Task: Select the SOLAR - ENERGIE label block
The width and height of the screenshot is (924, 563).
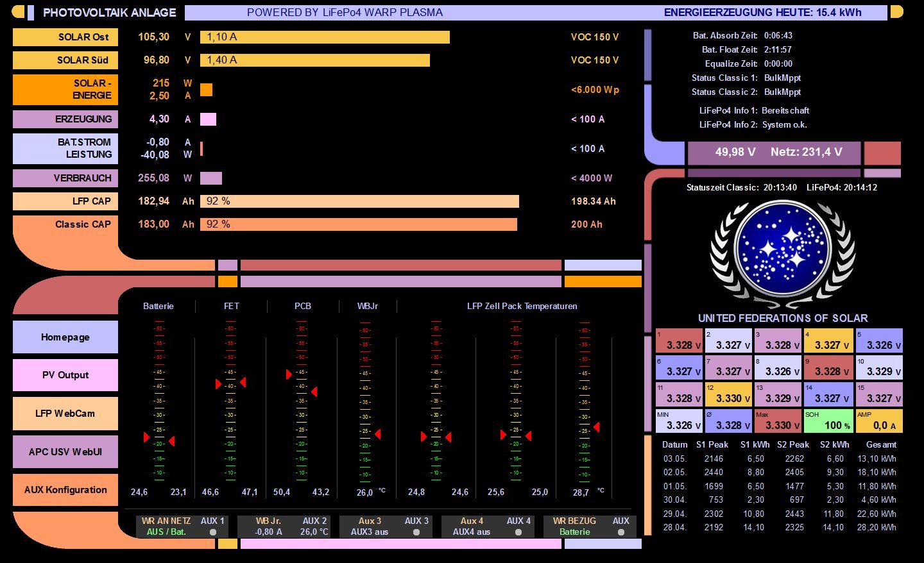Action: pos(65,90)
